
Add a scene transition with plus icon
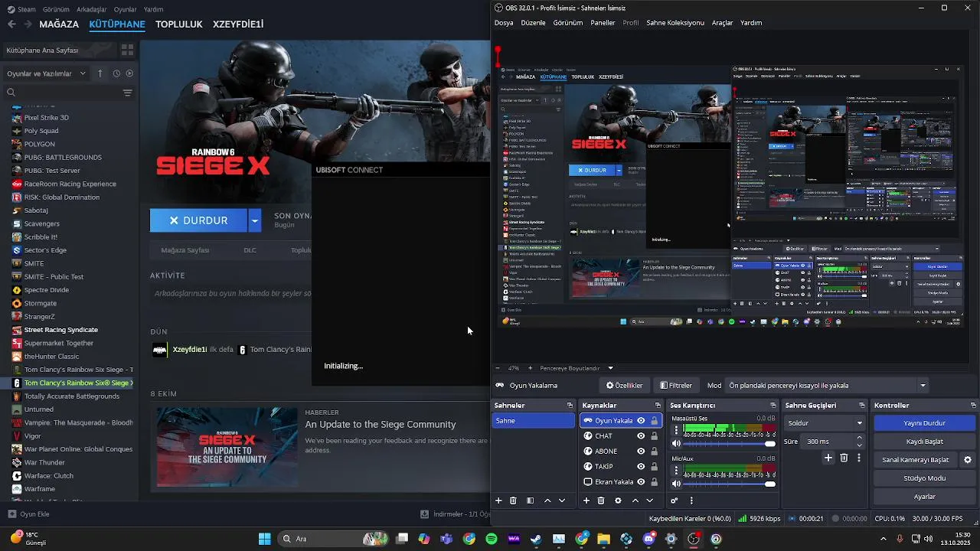828,458
